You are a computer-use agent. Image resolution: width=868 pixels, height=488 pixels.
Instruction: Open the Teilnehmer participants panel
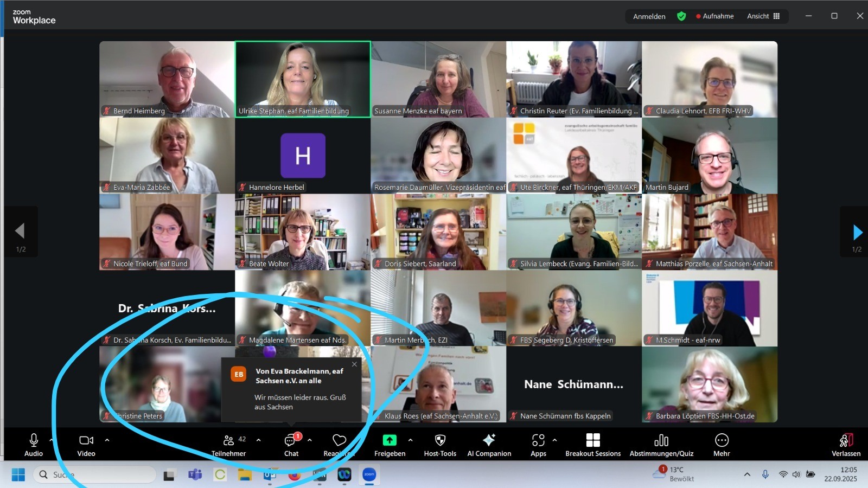(228, 445)
